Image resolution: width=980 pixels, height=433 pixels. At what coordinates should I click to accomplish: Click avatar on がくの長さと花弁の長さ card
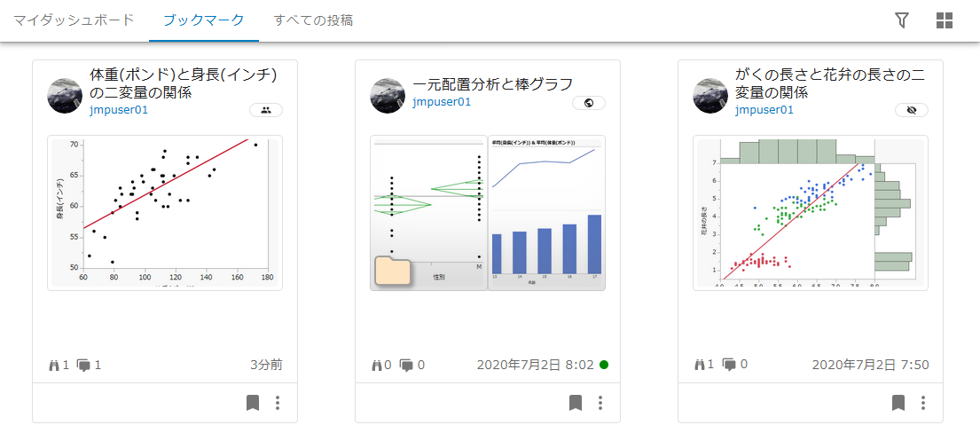coord(710,96)
